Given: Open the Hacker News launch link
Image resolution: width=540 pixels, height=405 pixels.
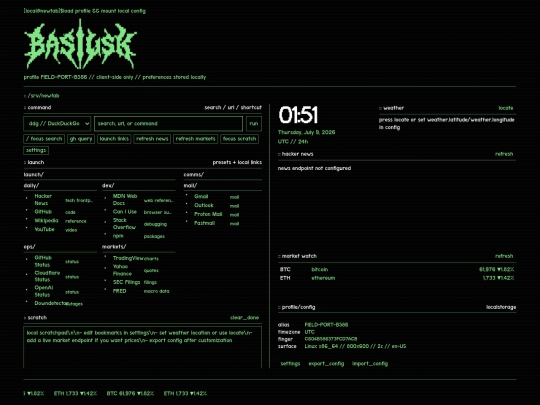Looking at the screenshot, I should tap(43, 200).
